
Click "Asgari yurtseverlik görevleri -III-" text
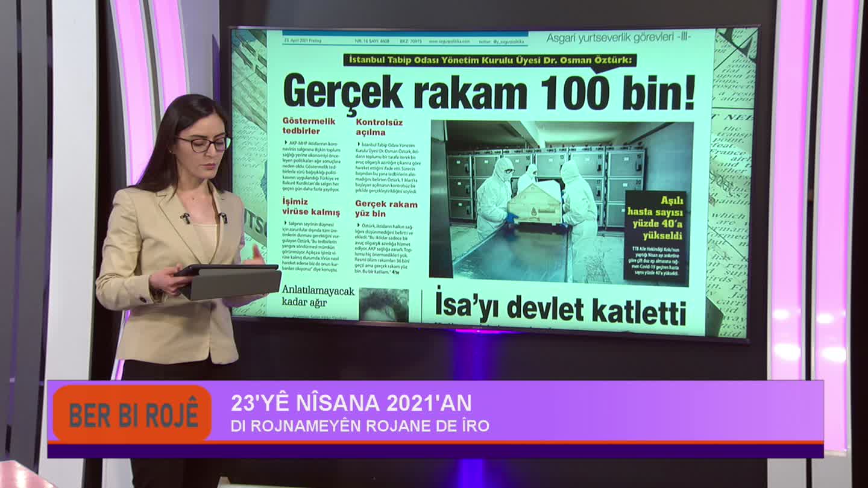pos(618,38)
